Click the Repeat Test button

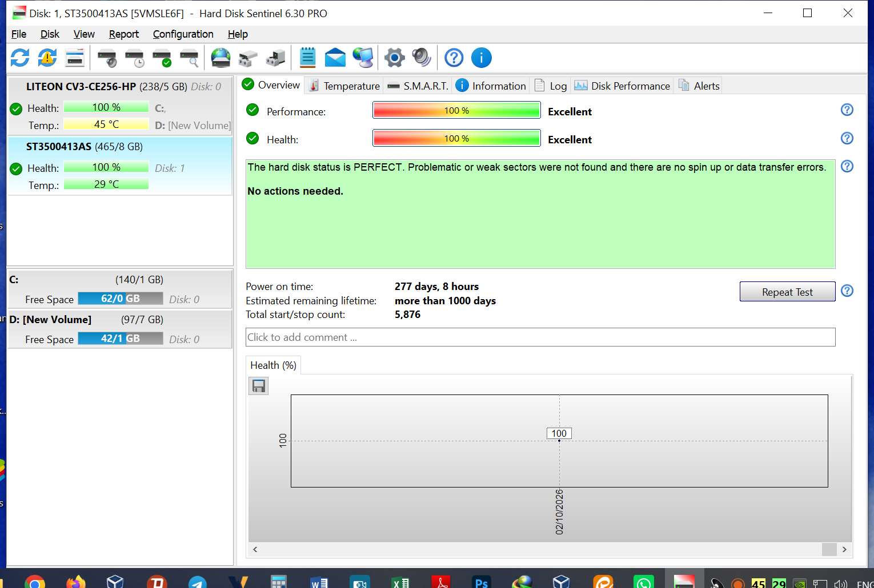point(787,292)
